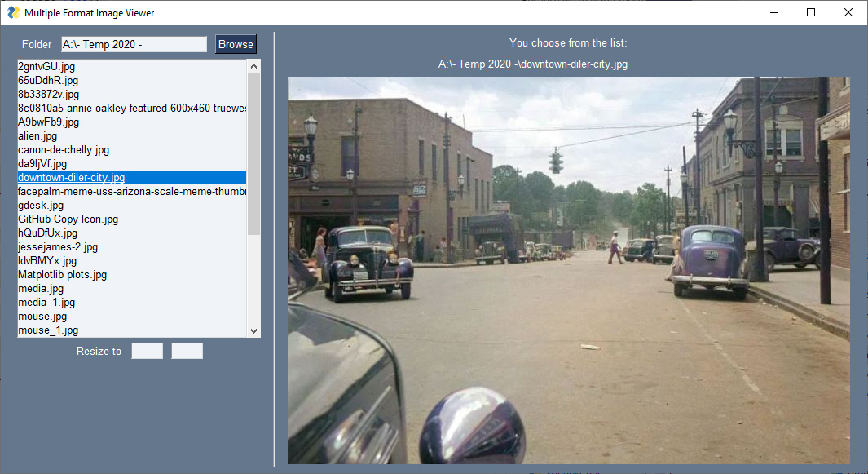Click the scroll up arrow of file list
The image size is (868, 474).
(253, 66)
